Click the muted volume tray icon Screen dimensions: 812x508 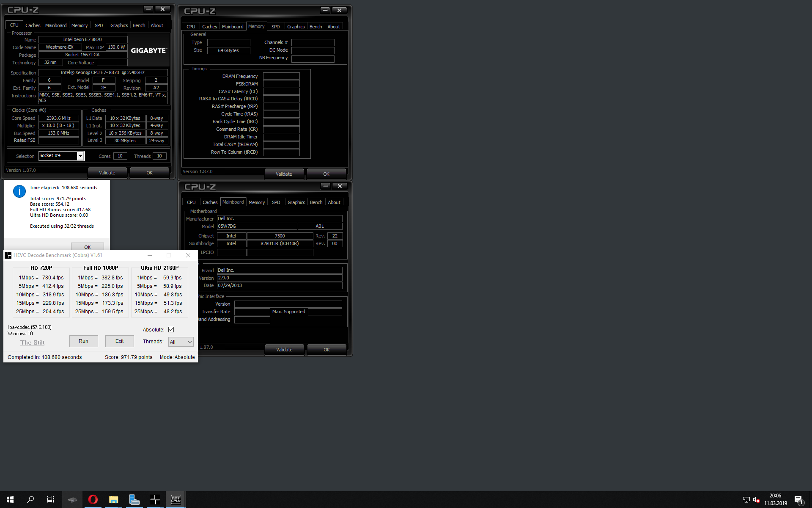[x=757, y=500]
